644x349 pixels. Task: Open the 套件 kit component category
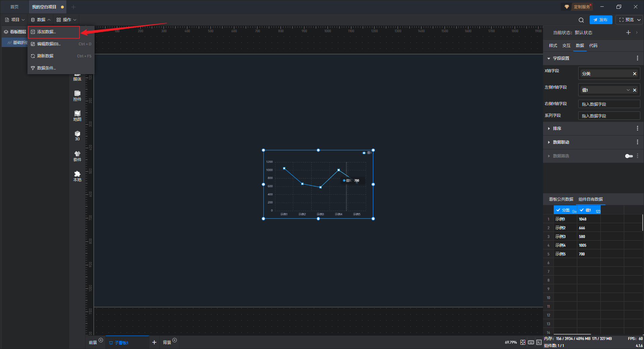coord(77,156)
